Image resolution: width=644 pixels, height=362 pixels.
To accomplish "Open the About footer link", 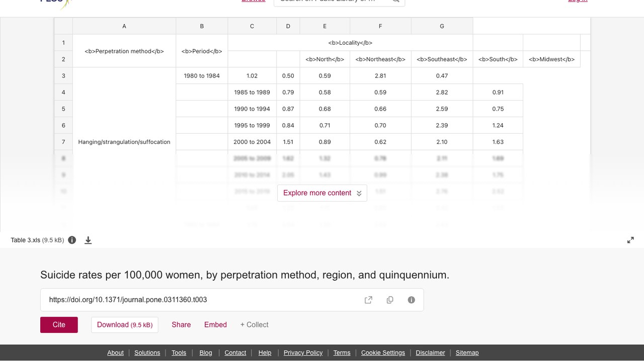I will tap(115, 352).
